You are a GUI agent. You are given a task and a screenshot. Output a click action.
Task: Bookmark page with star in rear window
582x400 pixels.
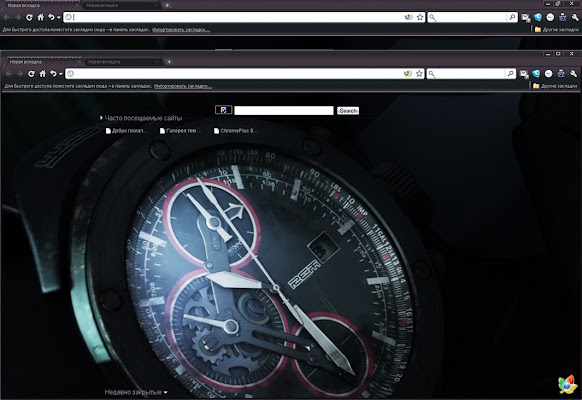420,17
